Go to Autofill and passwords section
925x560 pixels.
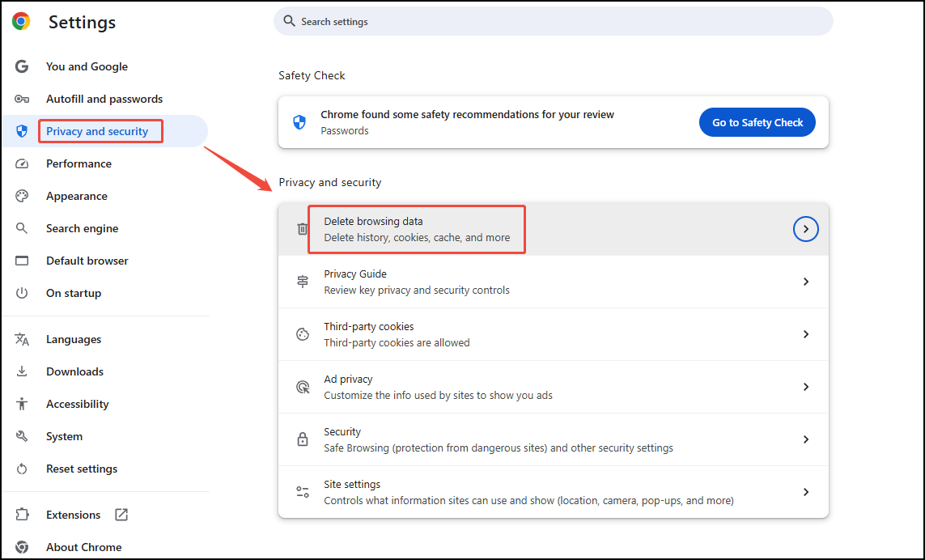pos(104,99)
